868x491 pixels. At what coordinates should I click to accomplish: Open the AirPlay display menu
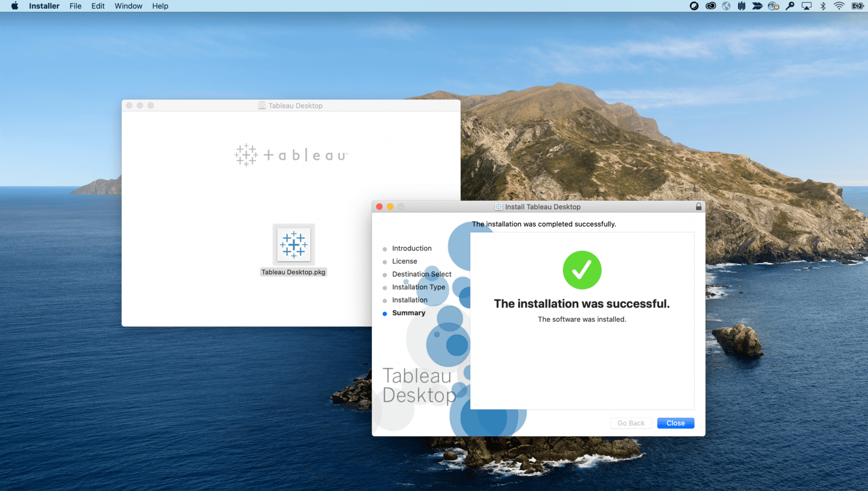(x=806, y=6)
